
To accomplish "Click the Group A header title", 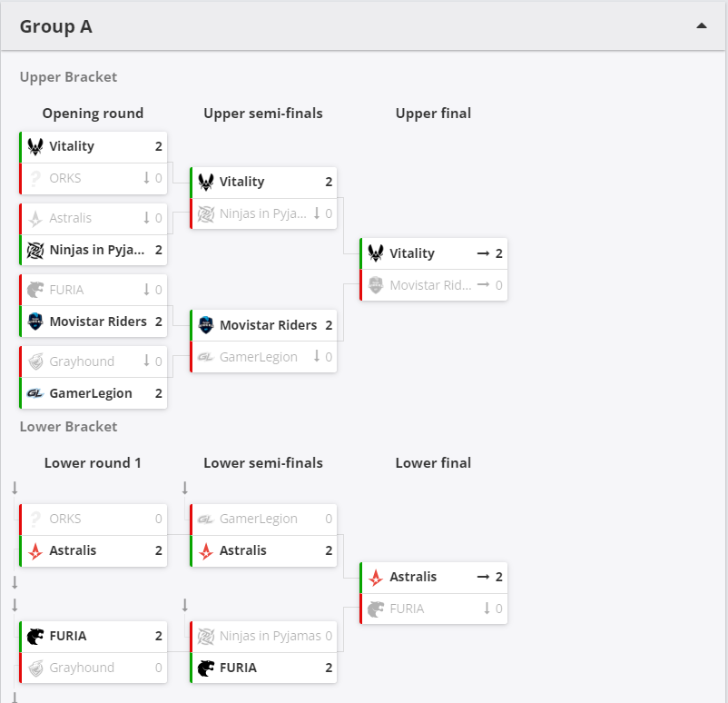I will click(56, 26).
